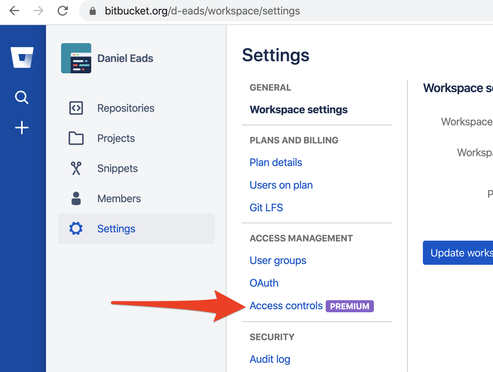Click the Members person icon
This screenshot has height=372, width=493.
click(76, 198)
